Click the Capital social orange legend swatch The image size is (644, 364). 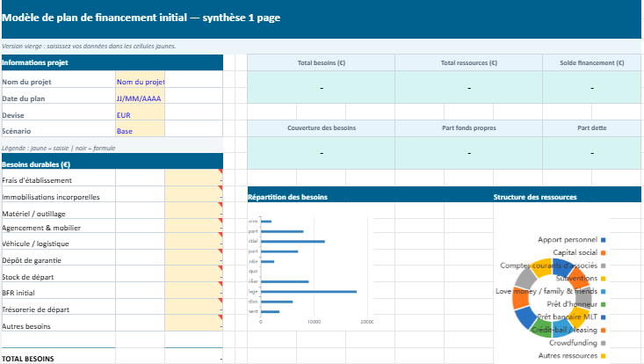(x=604, y=252)
